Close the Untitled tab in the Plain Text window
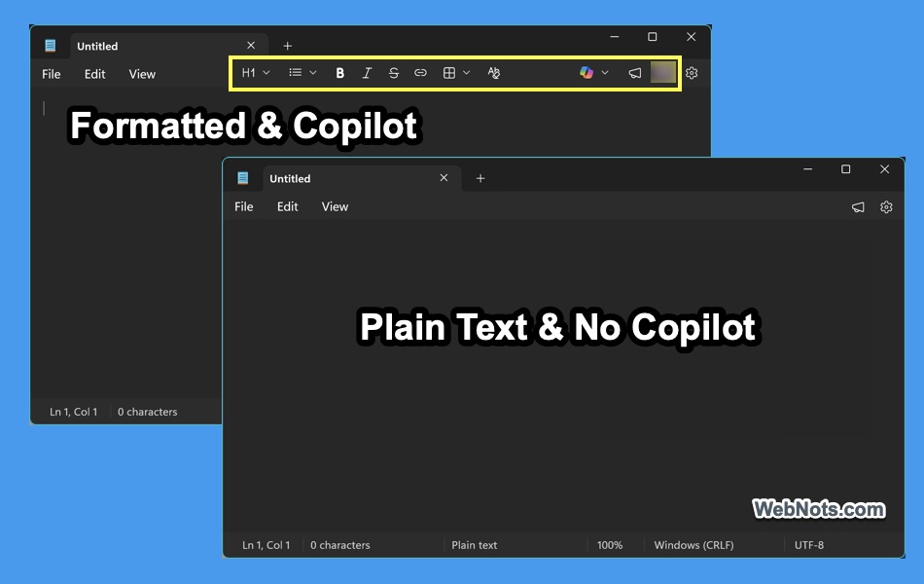The image size is (924, 584). point(444,178)
